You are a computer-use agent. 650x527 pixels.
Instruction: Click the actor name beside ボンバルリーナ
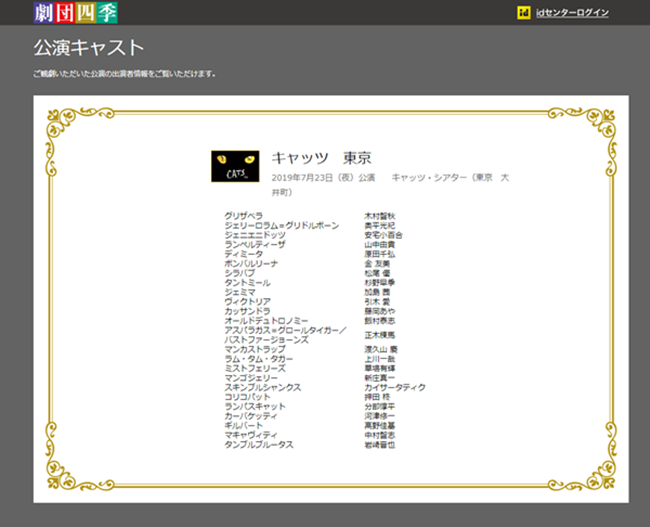[377, 263]
